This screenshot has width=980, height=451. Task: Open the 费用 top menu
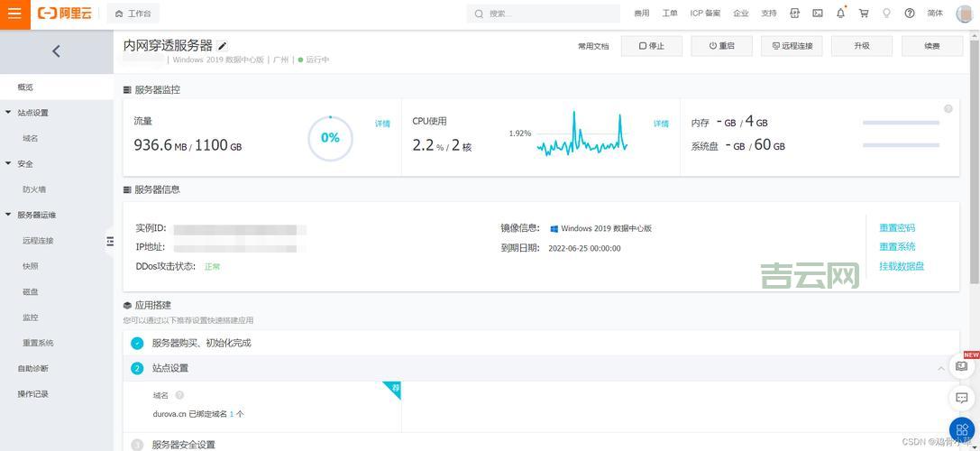point(641,14)
